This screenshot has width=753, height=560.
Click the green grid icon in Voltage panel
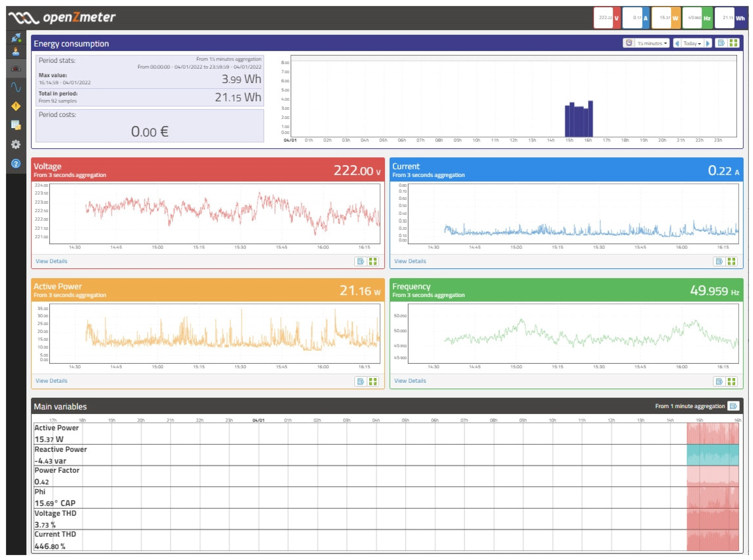(x=373, y=261)
